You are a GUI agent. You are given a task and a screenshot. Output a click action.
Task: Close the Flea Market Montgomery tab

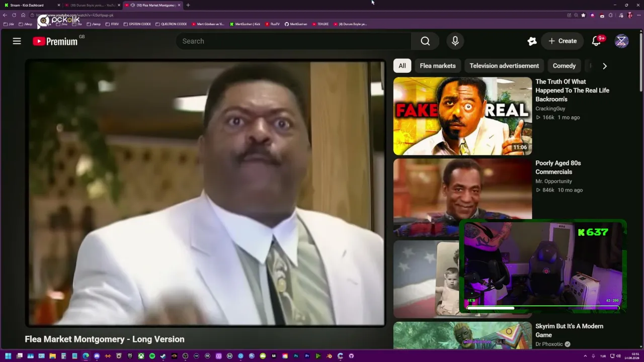point(179,5)
